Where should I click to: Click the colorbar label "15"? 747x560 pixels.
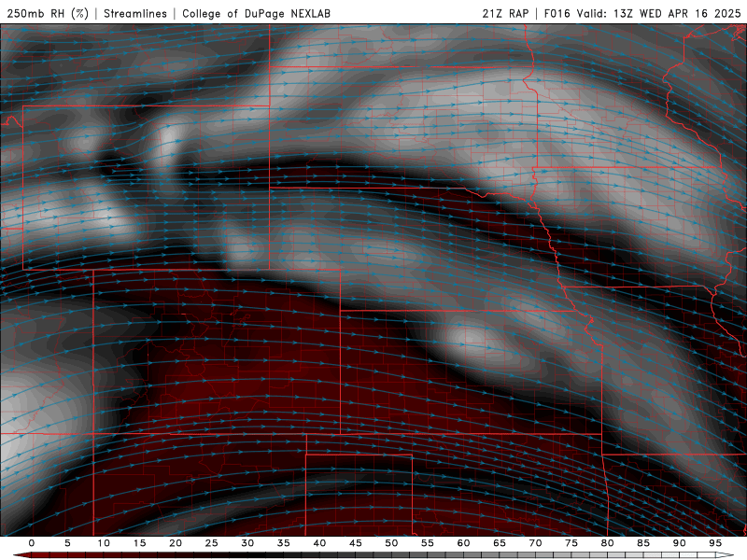[x=139, y=543]
